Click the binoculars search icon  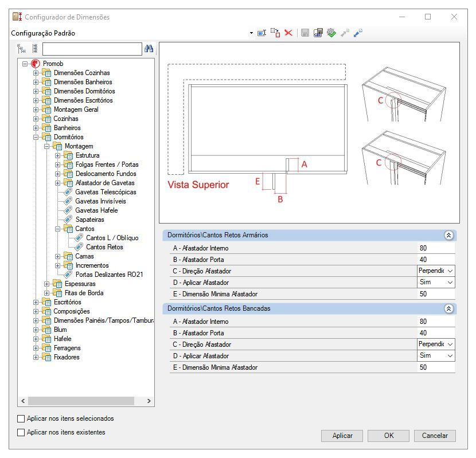(149, 49)
